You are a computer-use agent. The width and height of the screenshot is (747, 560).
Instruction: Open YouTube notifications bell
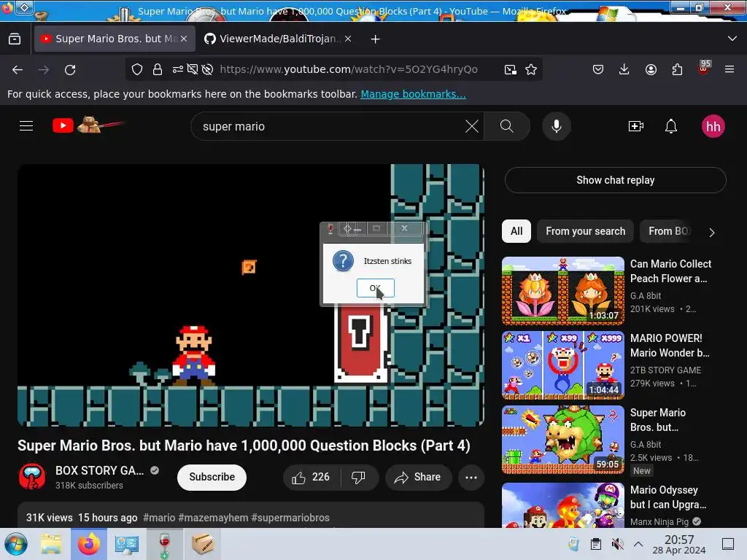click(671, 126)
